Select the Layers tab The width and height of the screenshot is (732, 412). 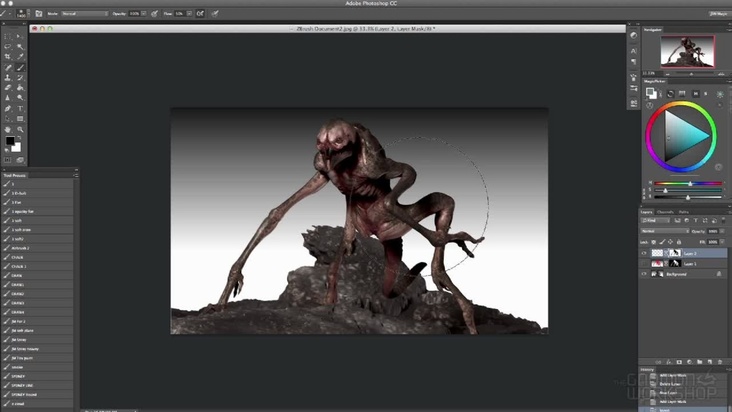coord(647,212)
